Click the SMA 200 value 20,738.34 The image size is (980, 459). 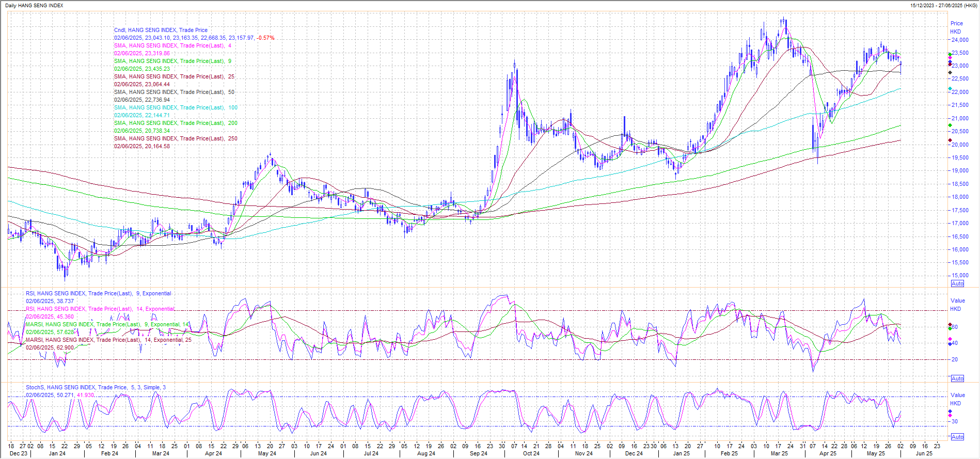tap(141, 131)
